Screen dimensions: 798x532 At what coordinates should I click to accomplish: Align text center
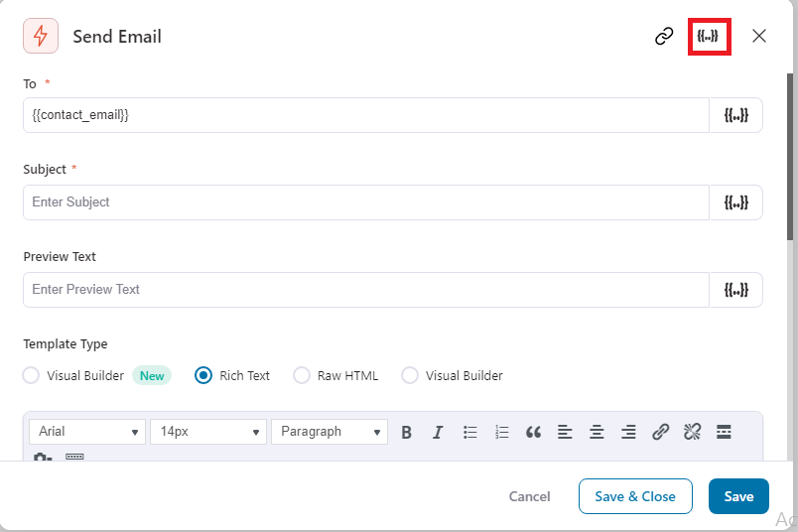tap(597, 432)
